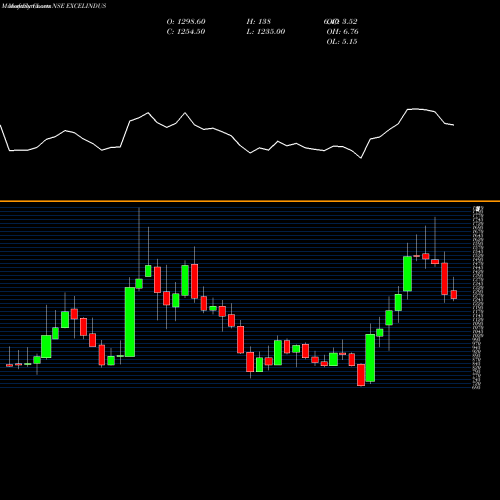Click the 3.52 value above OH
The width and height of the screenshot is (500, 500).
[350, 21]
